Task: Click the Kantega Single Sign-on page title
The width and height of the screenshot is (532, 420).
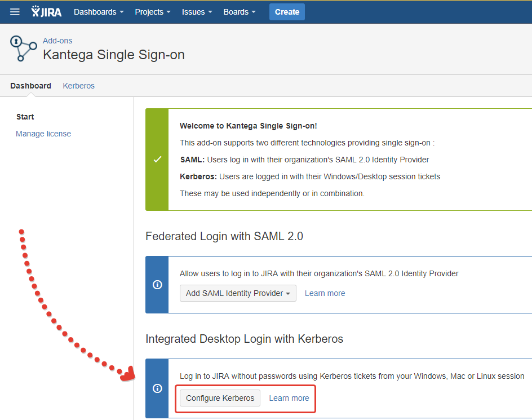Action: point(114,55)
